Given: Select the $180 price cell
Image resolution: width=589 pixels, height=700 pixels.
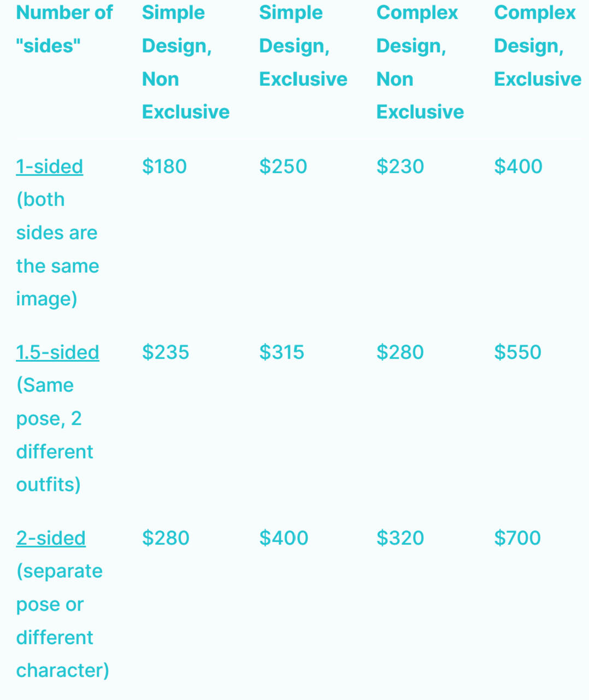Looking at the screenshot, I should pyautogui.click(x=164, y=167).
